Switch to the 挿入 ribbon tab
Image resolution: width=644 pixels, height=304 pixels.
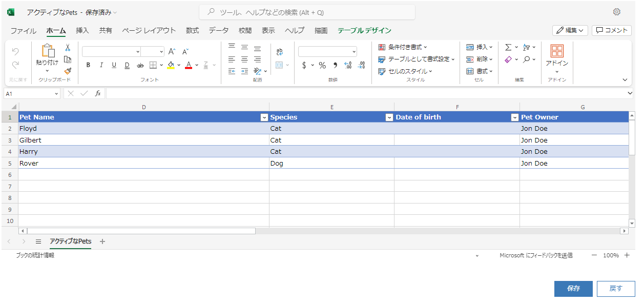click(82, 31)
